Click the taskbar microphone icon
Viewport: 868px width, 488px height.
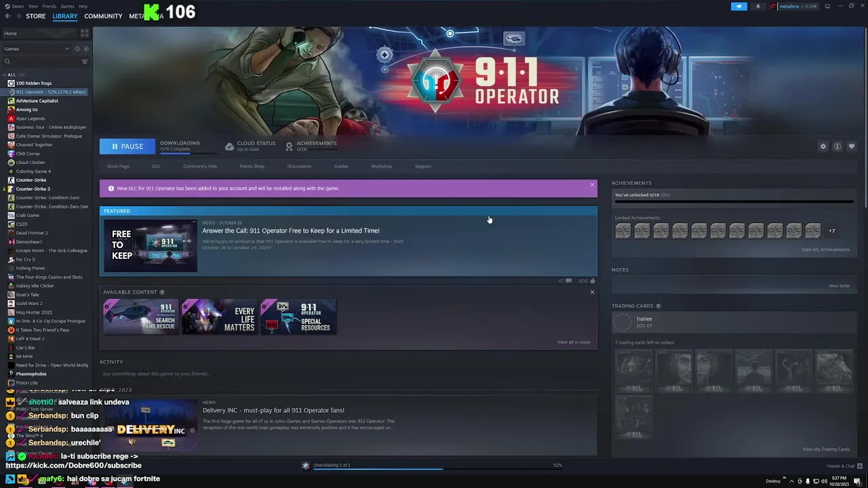(x=807, y=481)
